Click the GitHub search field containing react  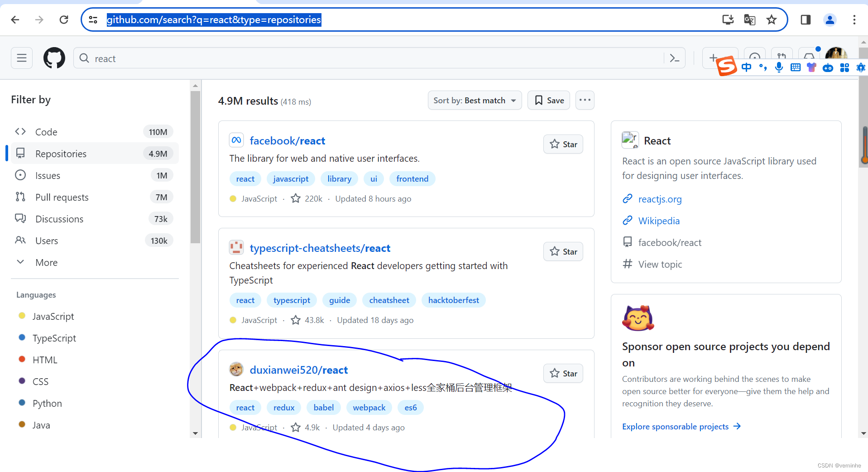pyautogui.click(x=379, y=58)
